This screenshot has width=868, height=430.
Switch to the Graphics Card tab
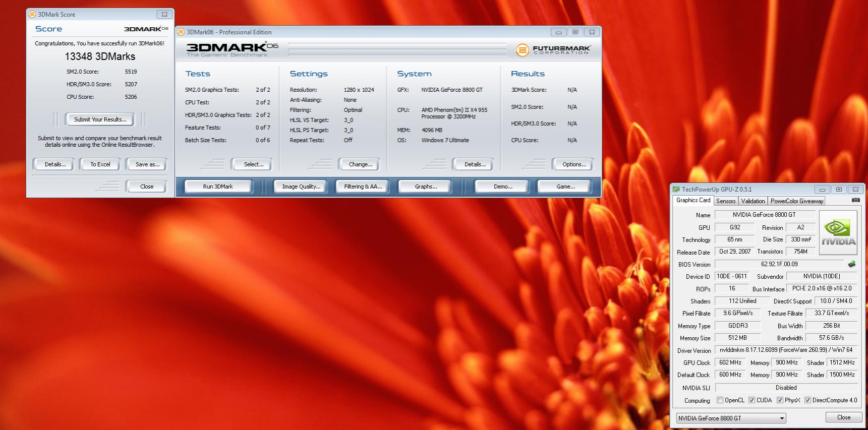[693, 200]
